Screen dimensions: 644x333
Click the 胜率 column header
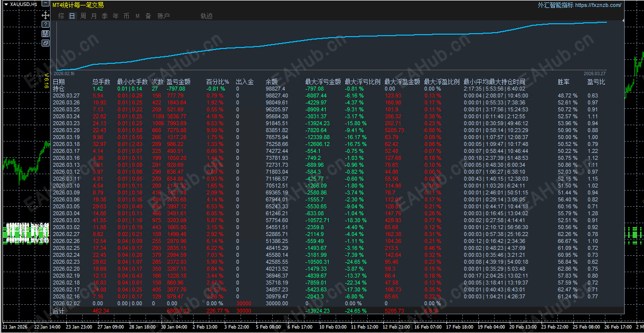(564, 82)
